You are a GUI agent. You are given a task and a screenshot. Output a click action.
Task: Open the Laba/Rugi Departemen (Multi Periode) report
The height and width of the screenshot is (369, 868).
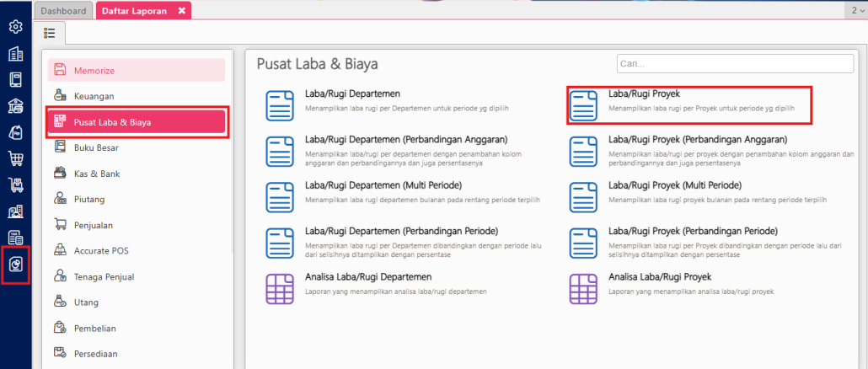click(383, 184)
